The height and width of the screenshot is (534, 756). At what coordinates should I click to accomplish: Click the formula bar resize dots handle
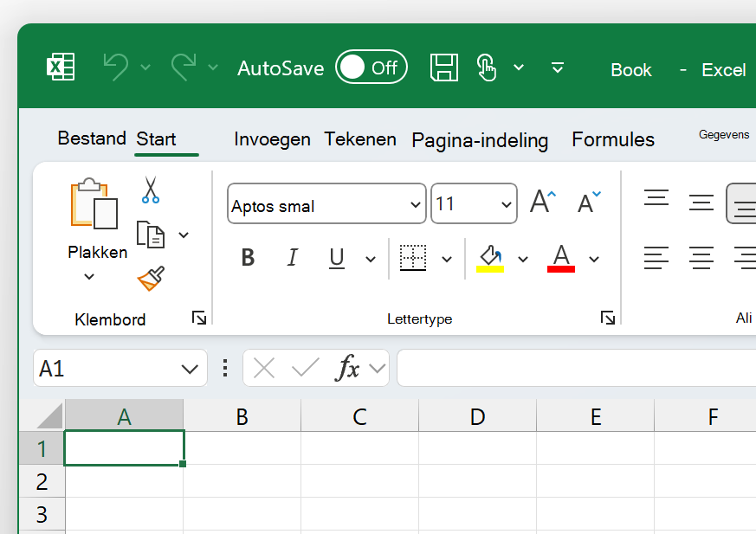225,368
